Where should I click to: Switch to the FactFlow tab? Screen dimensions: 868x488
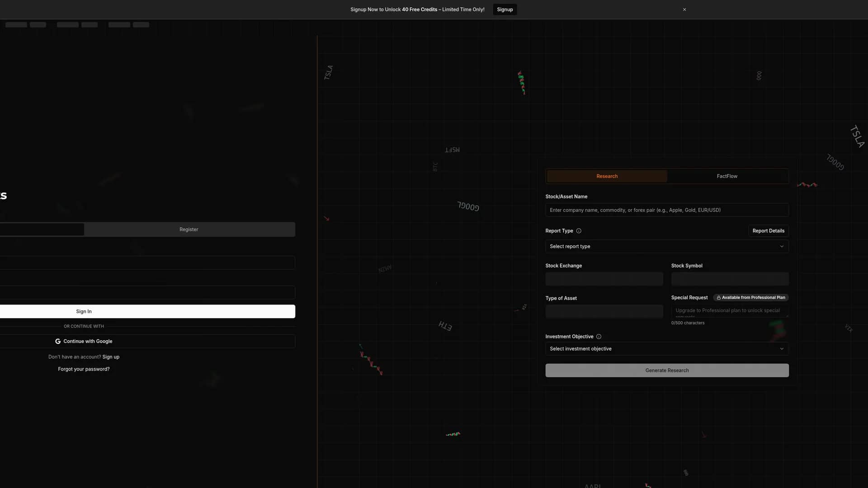point(727,176)
